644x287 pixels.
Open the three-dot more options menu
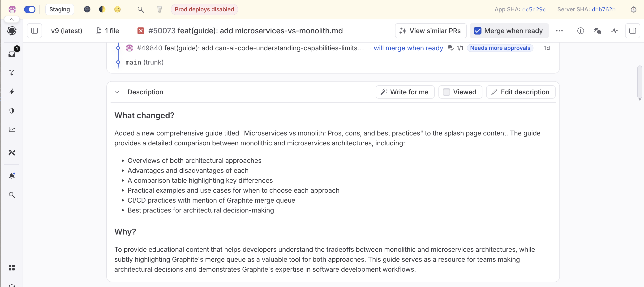click(x=559, y=31)
